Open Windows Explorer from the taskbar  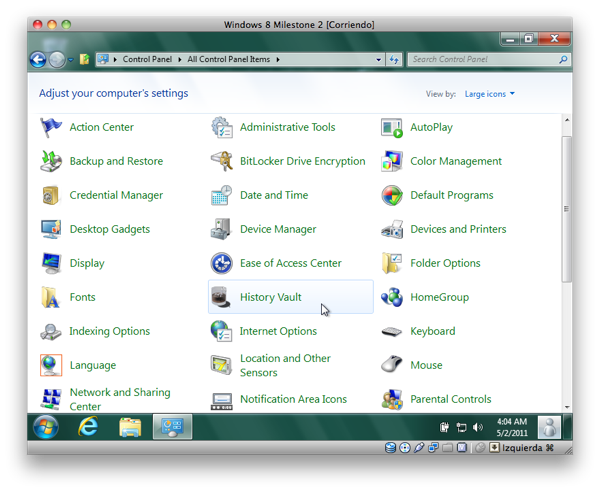pos(130,427)
